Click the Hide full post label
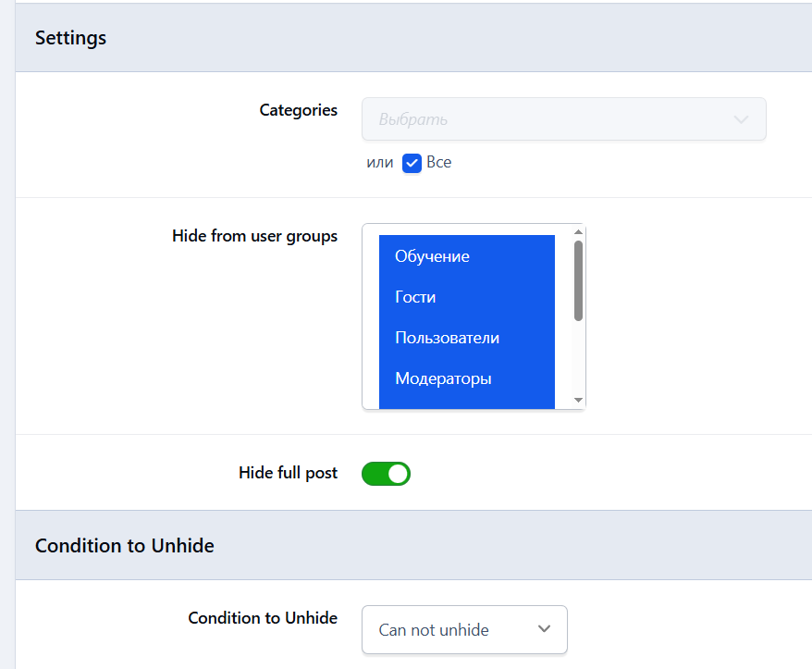Viewport: 812px width, 669px height. click(288, 473)
